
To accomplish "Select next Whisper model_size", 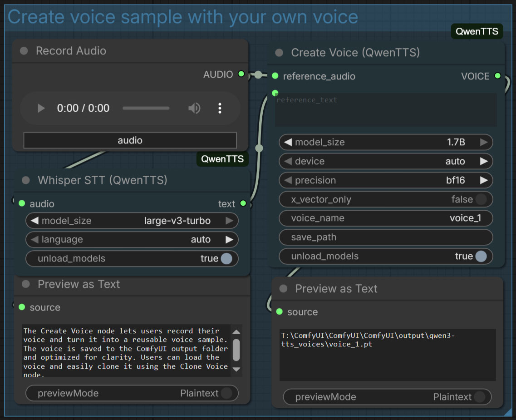I will [x=229, y=221].
